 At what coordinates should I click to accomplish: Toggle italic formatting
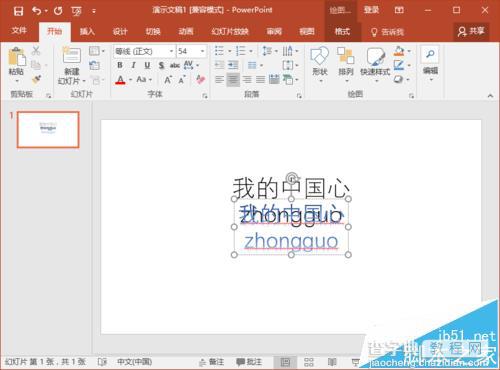click(133, 65)
